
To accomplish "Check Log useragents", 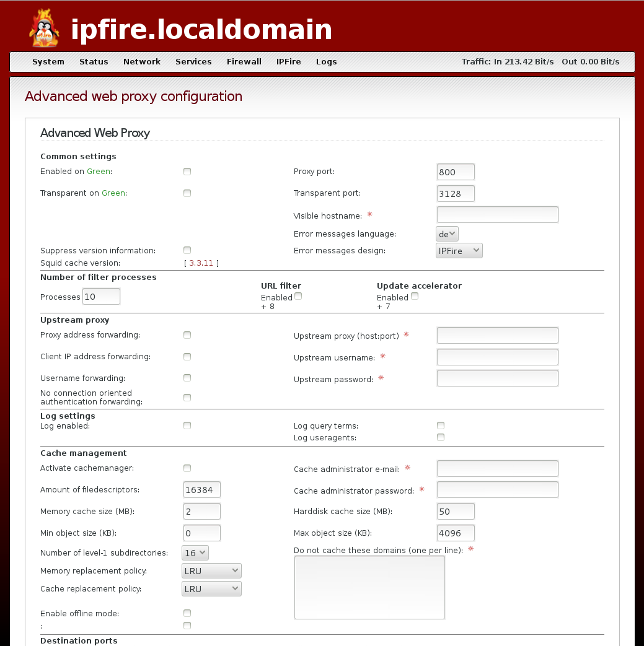I will point(441,437).
